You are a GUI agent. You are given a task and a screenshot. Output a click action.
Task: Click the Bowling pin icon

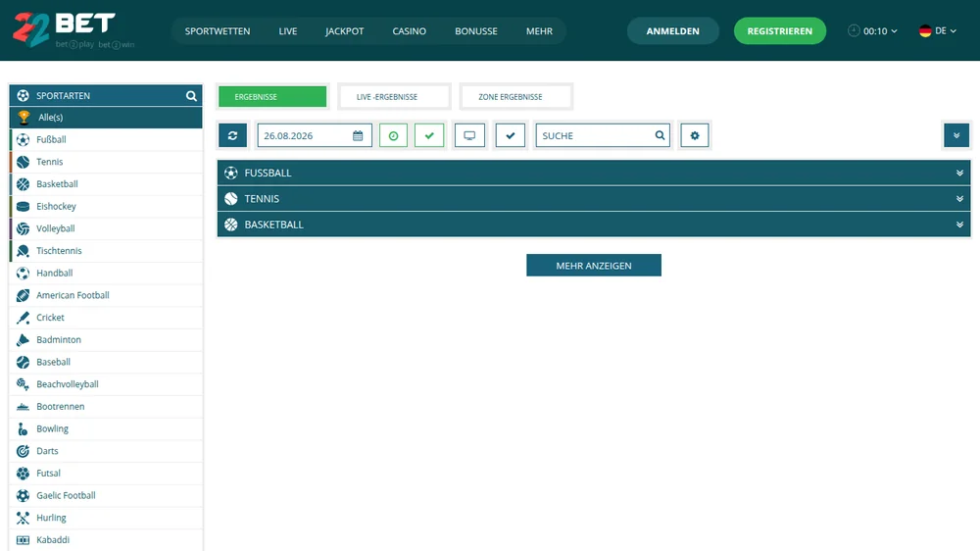[x=24, y=428]
